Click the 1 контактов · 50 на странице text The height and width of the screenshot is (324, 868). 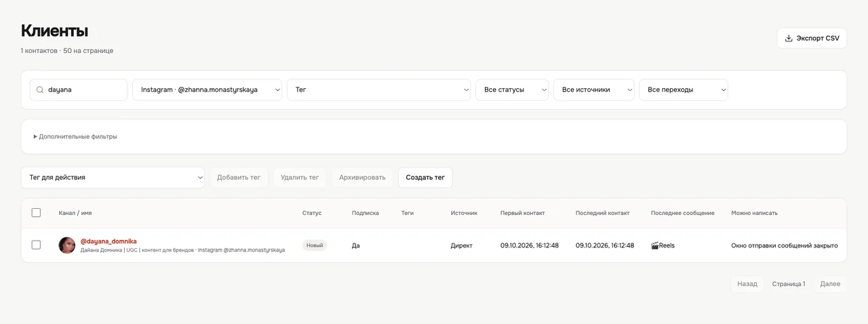[67, 51]
